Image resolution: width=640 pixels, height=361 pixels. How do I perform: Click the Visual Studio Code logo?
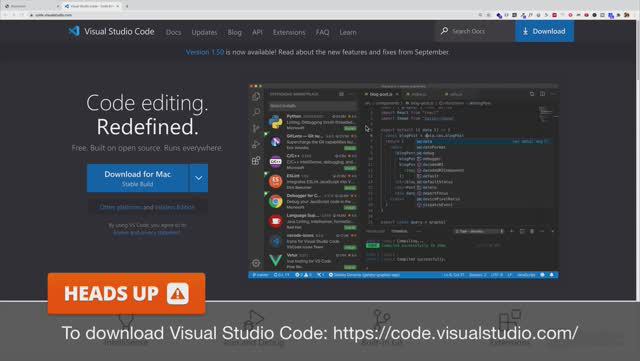[111, 31]
